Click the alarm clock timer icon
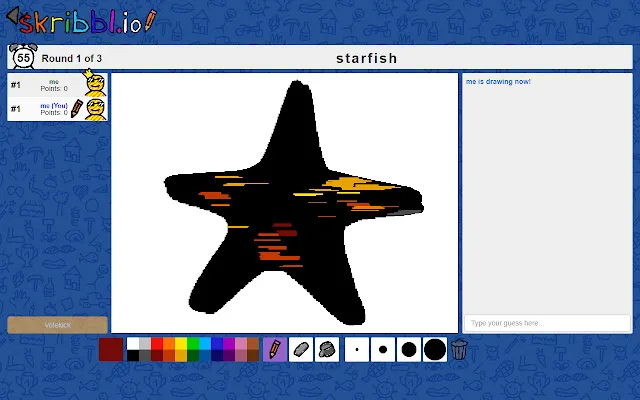This screenshot has width=640, height=400. (x=22, y=58)
